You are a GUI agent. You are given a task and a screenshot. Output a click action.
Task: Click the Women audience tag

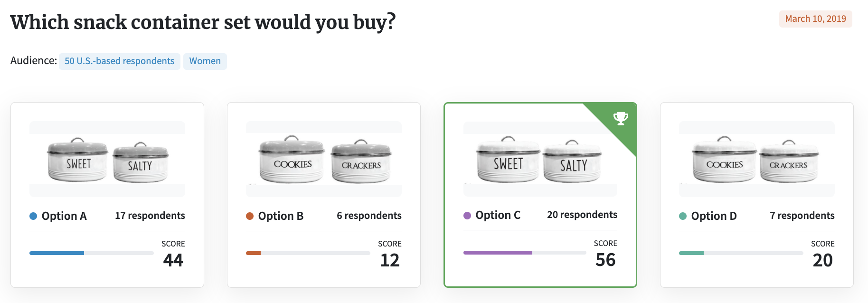(205, 61)
